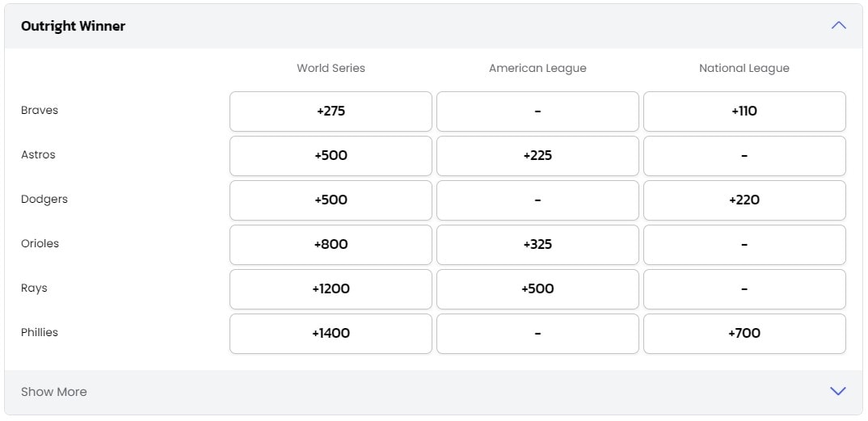
Task: Pick Astros World Series +500 odds
Action: [x=331, y=155]
